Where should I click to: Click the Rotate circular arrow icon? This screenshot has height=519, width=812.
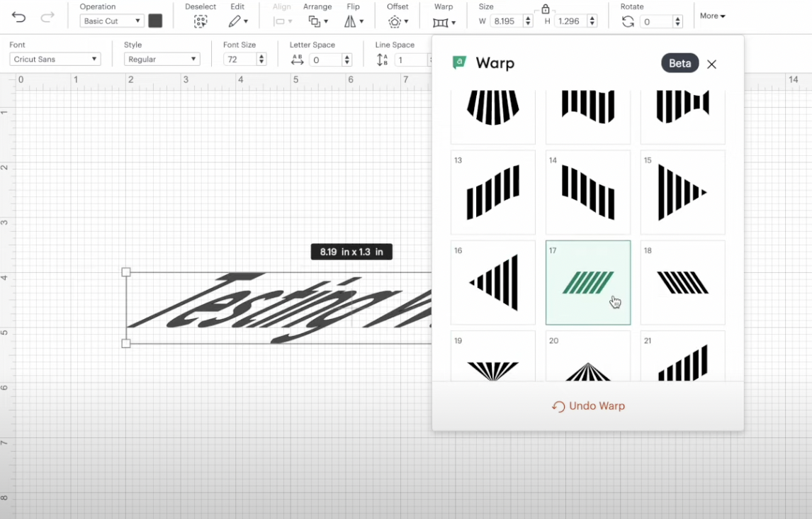[630, 21]
